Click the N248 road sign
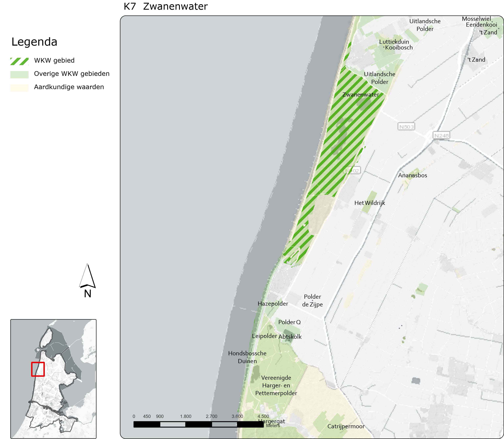Viewport: 504px width, 439px height. tap(441, 135)
